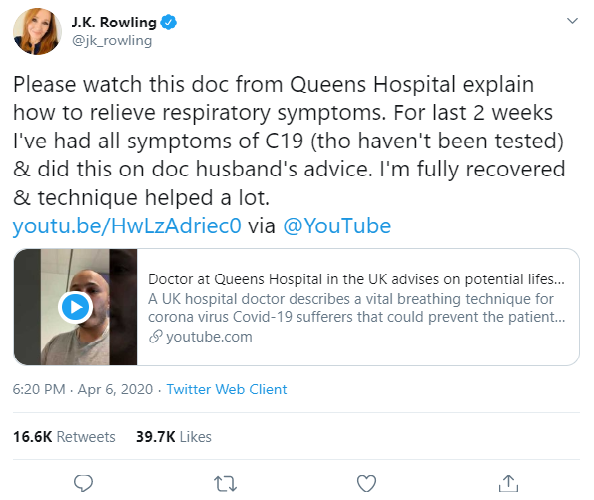594x500 pixels.
Task: Like the tweet with the heart icon
Action: [x=366, y=483]
